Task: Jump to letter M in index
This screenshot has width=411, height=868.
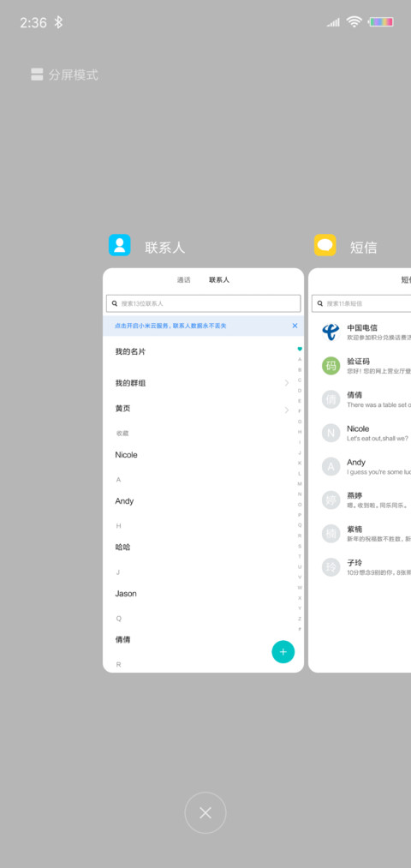Action: 300,484
